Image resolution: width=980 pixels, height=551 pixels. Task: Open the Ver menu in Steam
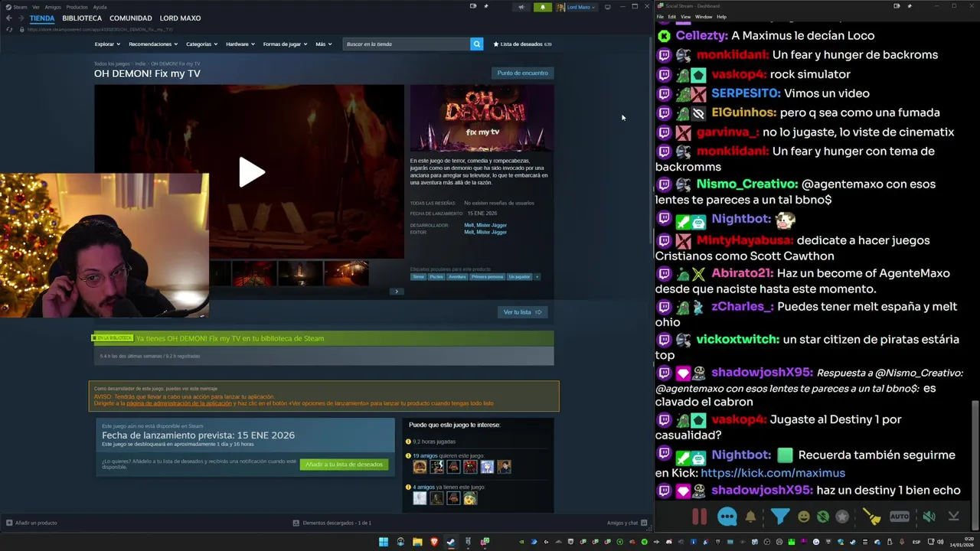point(36,7)
